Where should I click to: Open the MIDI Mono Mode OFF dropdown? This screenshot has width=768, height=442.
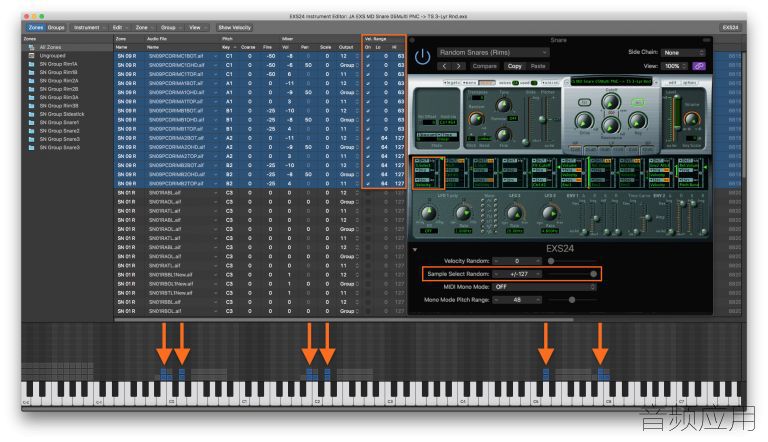tap(544, 287)
